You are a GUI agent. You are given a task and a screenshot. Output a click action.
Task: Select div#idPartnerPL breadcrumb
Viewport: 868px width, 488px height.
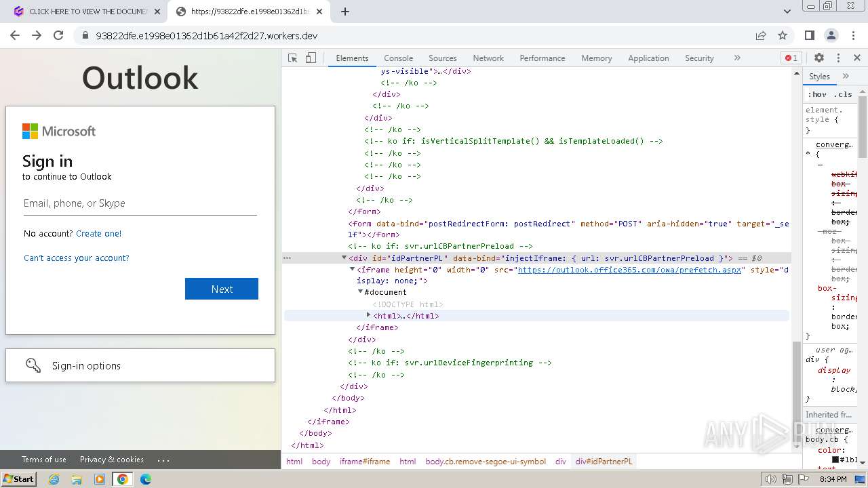point(604,462)
